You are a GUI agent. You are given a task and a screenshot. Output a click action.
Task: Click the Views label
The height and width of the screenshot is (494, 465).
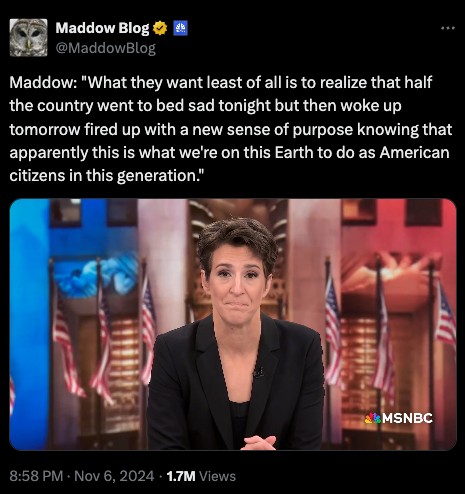(217, 476)
